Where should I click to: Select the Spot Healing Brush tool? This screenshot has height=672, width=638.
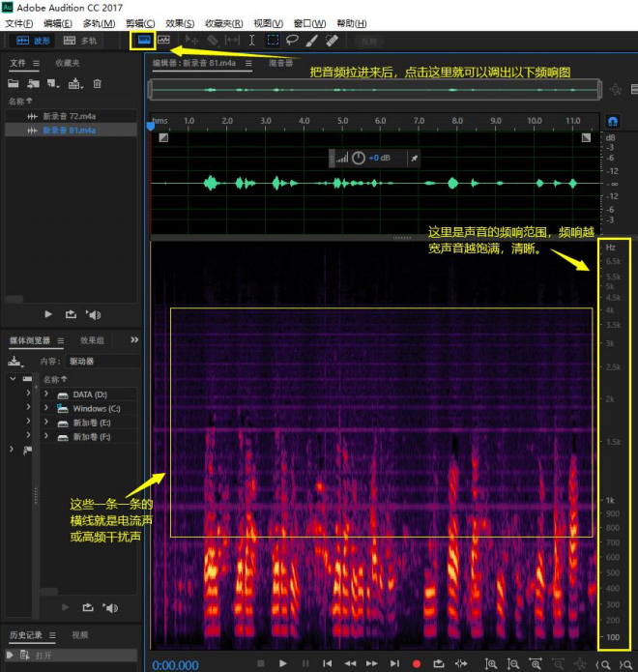click(x=332, y=41)
